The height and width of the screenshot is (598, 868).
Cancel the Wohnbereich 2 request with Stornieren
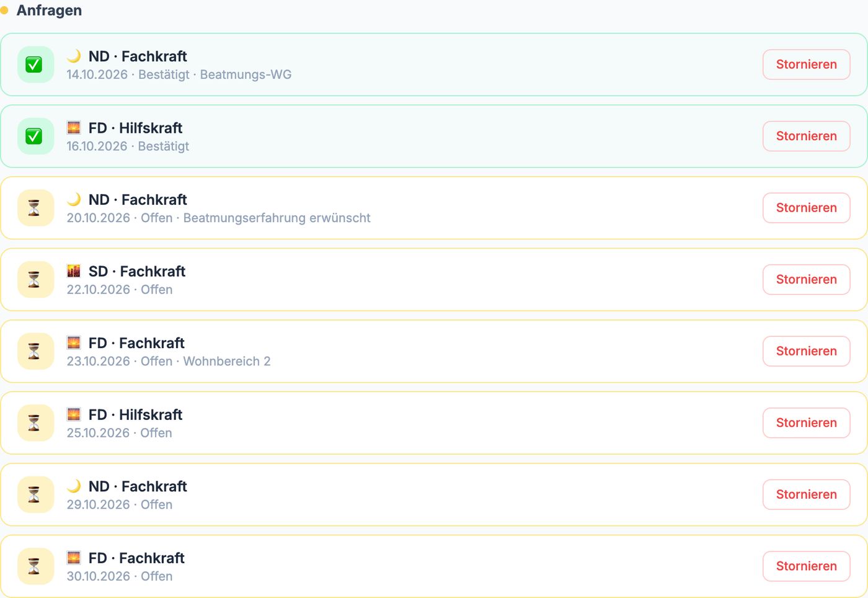[806, 351]
